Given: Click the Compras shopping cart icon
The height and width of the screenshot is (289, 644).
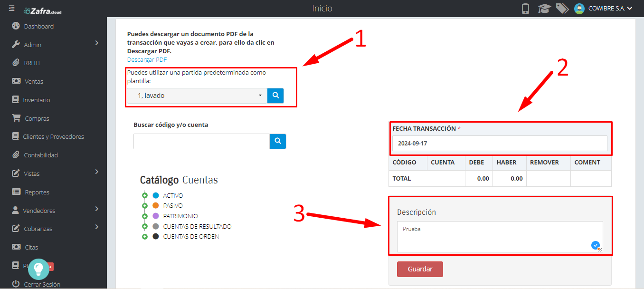Looking at the screenshot, I should click(x=16, y=118).
